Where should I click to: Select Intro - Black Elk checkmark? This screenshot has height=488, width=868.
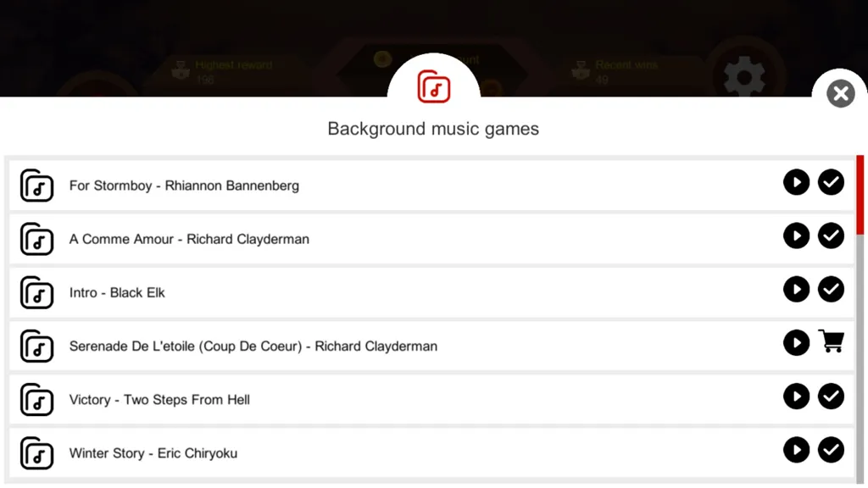click(831, 290)
